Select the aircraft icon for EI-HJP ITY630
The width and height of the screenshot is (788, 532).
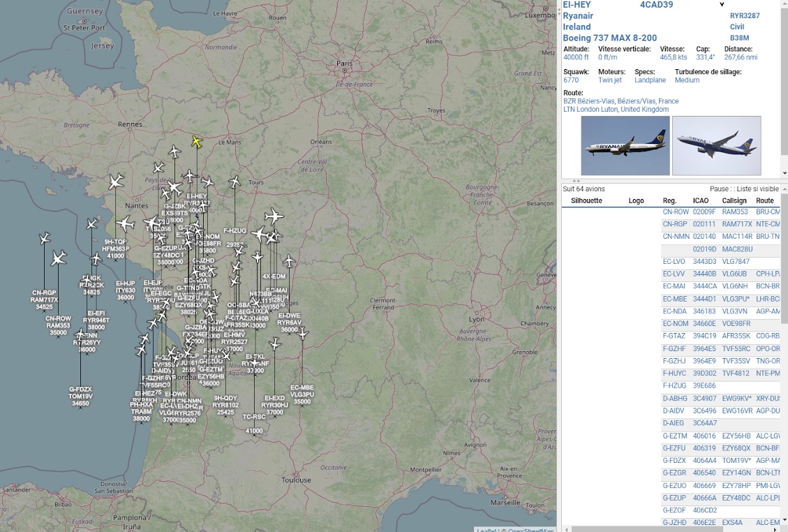(126, 223)
